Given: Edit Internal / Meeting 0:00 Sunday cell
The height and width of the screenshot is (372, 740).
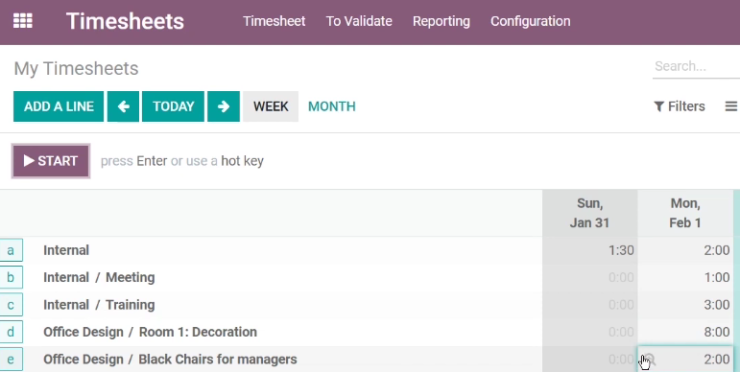Looking at the screenshot, I should pyautogui.click(x=590, y=278).
